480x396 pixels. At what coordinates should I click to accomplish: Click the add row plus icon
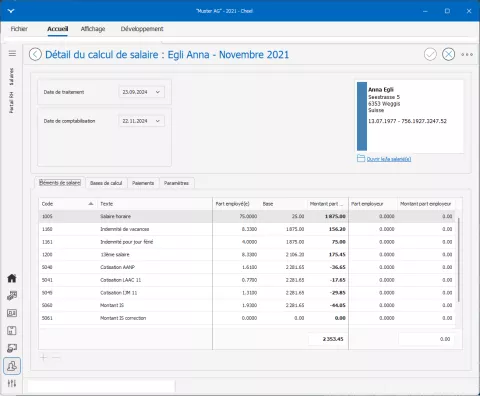[x=43, y=358]
